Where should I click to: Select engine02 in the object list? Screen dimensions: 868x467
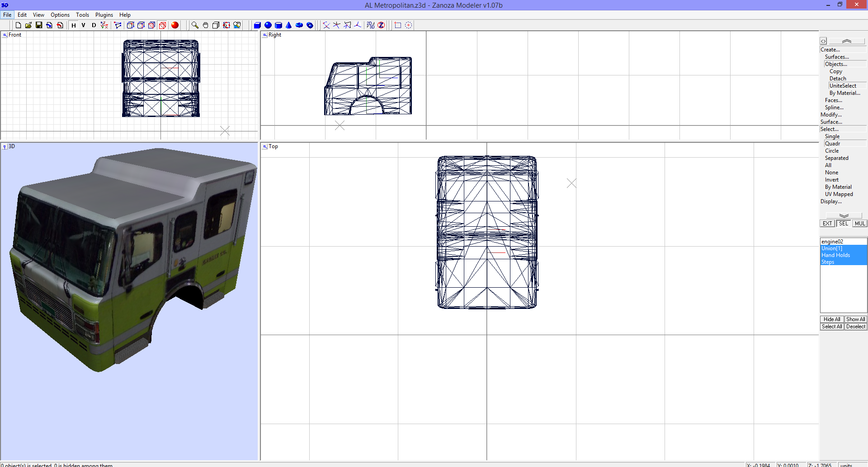pos(832,241)
